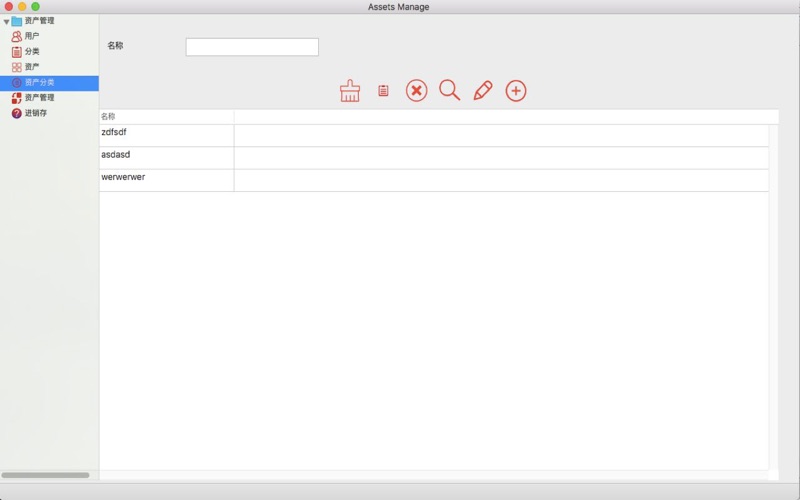Click the sidebar horizontal scrollbar
Image resolution: width=800 pixels, height=500 pixels.
click(x=45, y=475)
